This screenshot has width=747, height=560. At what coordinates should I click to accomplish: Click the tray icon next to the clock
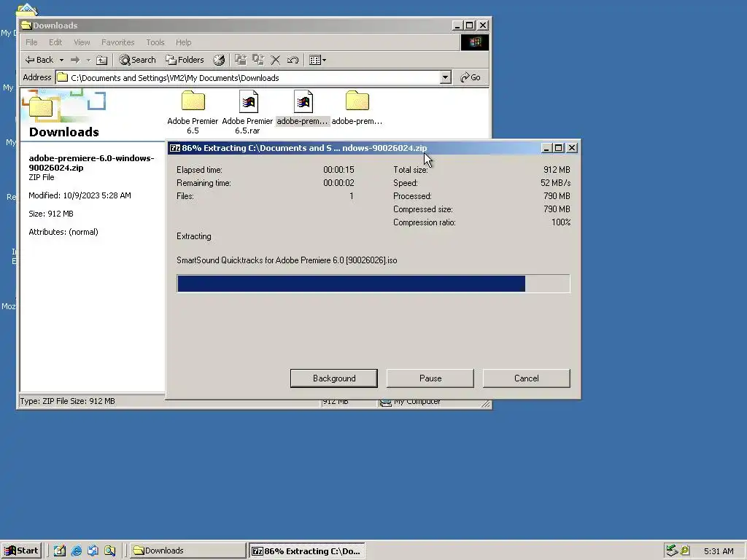click(x=685, y=551)
